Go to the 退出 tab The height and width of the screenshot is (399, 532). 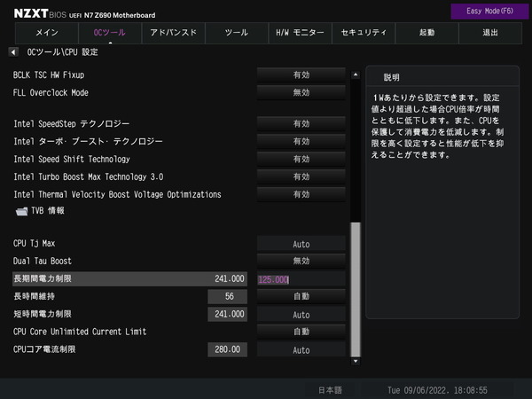490,32
